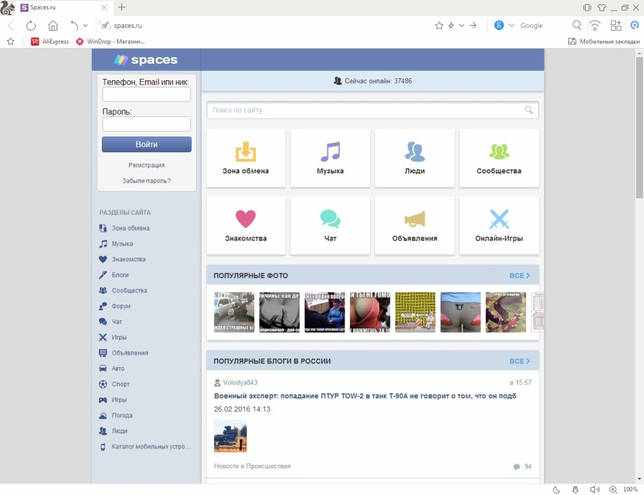Open the blog post tank thumbnail
644x495 pixels.
pyautogui.click(x=230, y=438)
